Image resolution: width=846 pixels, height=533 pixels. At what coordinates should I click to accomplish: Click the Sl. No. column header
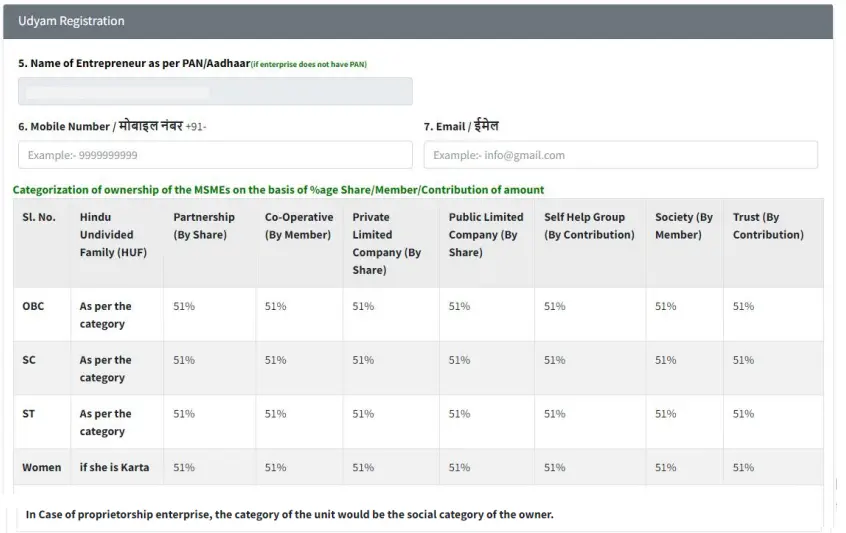point(39,217)
